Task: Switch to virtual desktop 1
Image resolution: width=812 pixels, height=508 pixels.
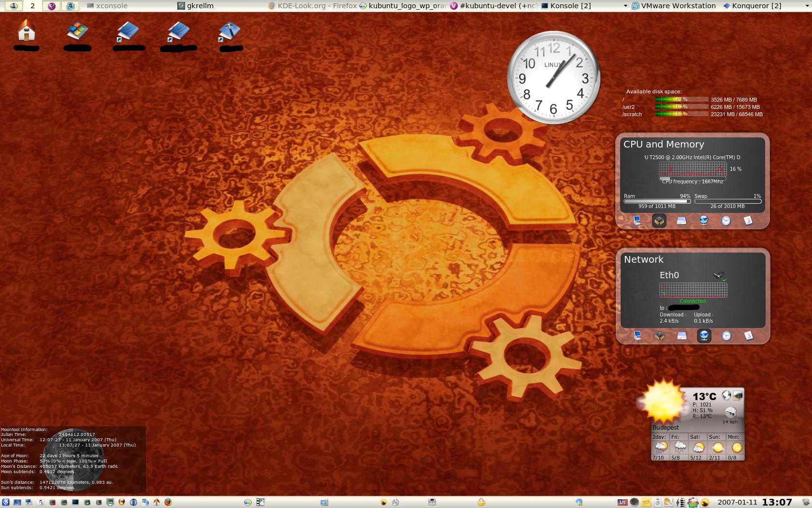Action: pos(14,6)
